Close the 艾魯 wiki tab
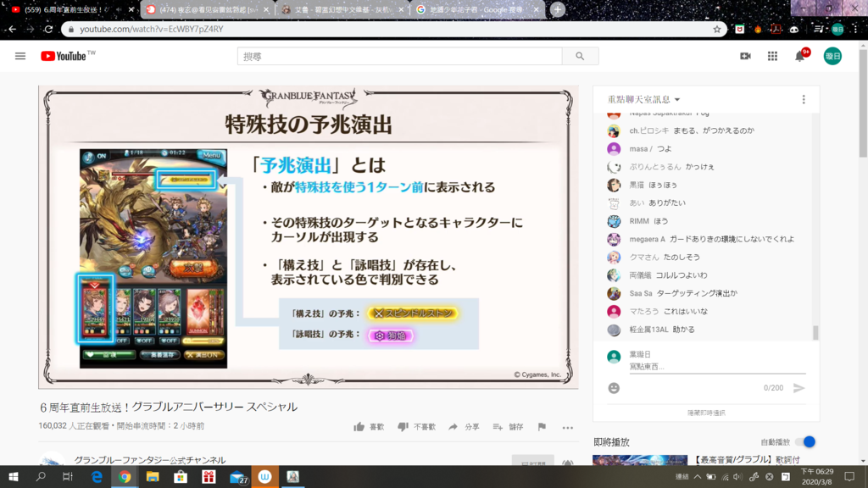 click(401, 9)
